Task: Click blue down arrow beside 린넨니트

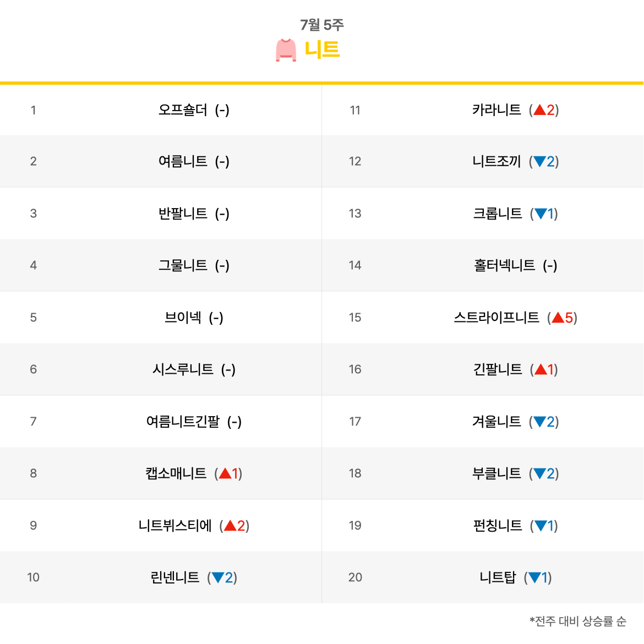Action: point(217,577)
